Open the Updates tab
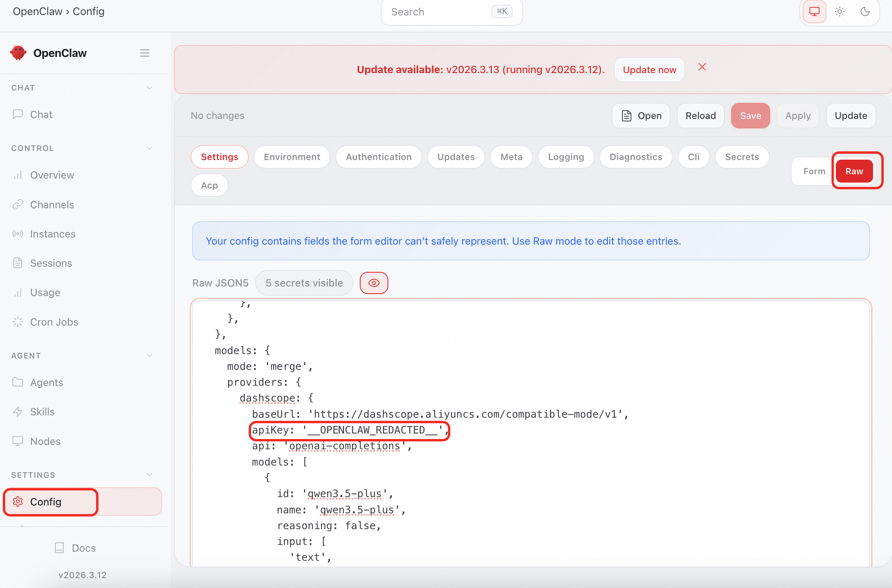Viewport: 892px width, 588px height. coord(456,157)
